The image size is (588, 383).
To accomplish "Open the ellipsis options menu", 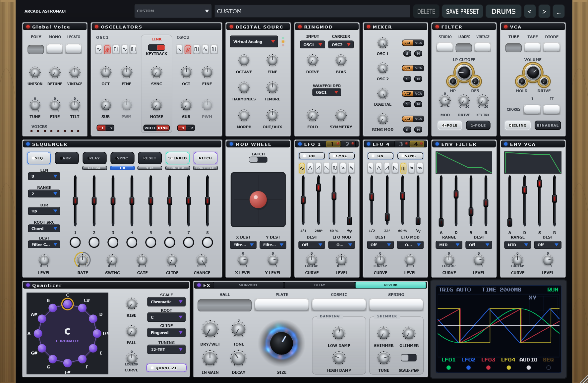I will [x=559, y=12].
